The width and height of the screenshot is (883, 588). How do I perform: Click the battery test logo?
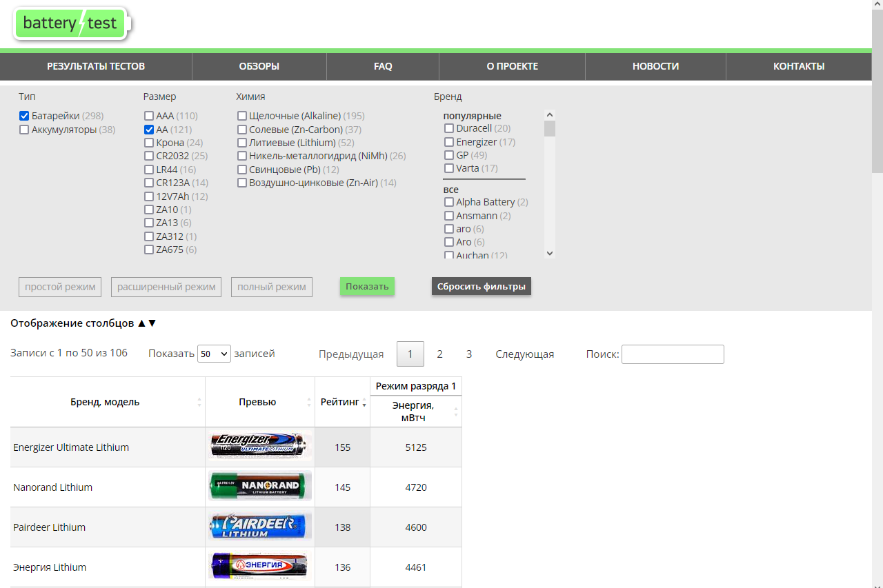click(x=72, y=24)
